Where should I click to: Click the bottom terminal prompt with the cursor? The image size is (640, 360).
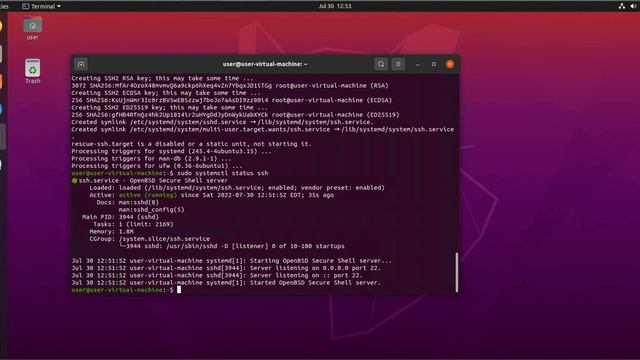[x=126, y=290]
